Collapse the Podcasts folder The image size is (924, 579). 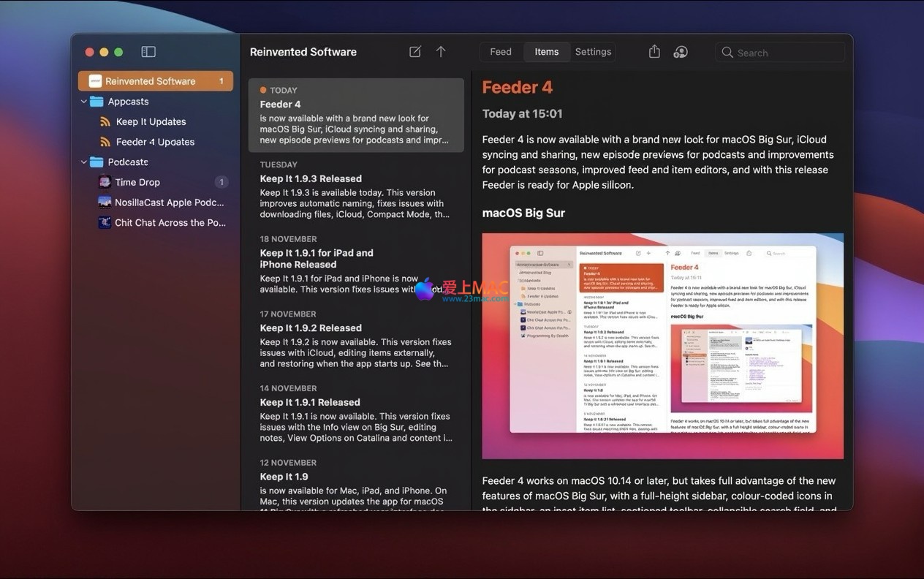point(84,162)
